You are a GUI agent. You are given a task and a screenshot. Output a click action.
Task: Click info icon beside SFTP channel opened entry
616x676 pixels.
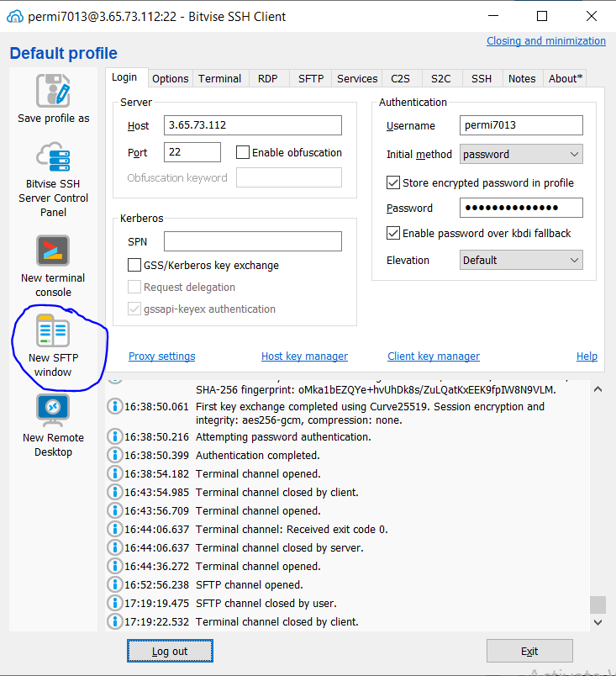point(114,585)
